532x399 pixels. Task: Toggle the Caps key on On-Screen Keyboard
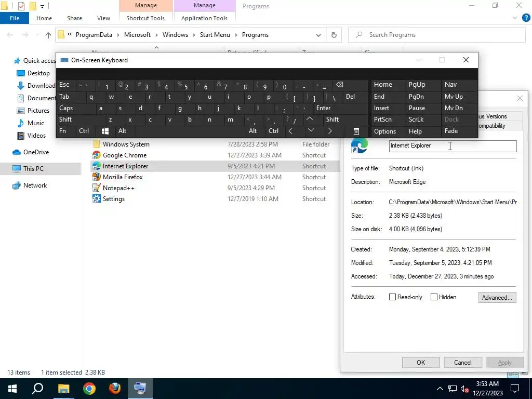pos(66,108)
